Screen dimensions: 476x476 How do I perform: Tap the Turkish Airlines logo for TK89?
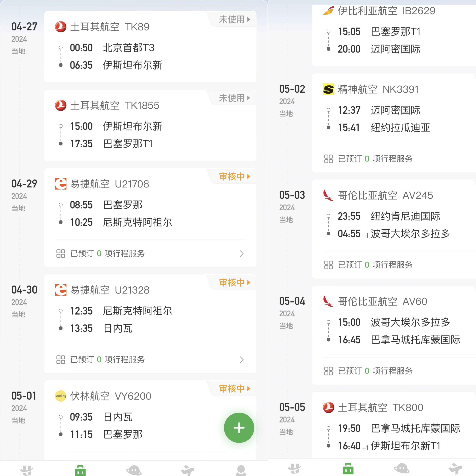pyautogui.click(x=61, y=27)
